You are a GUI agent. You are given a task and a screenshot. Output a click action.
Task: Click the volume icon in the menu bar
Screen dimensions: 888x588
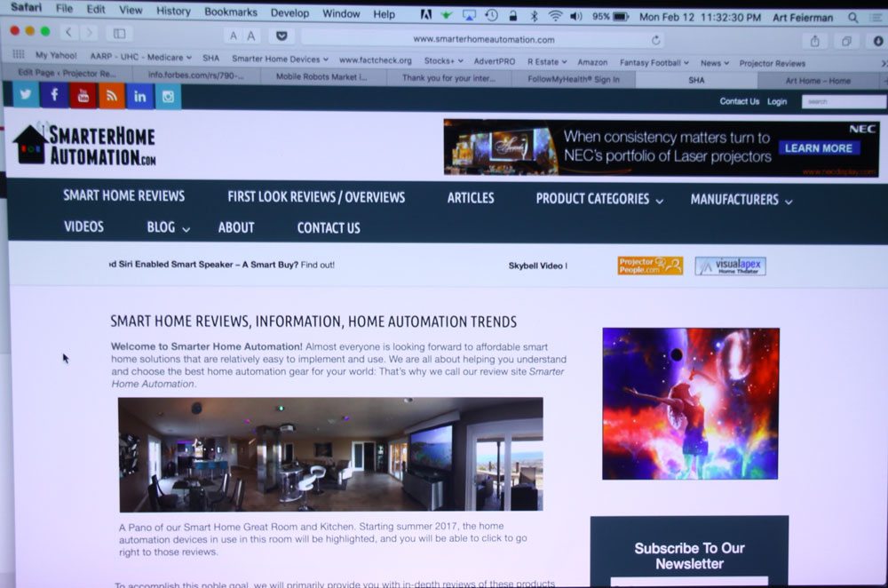click(x=576, y=16)
